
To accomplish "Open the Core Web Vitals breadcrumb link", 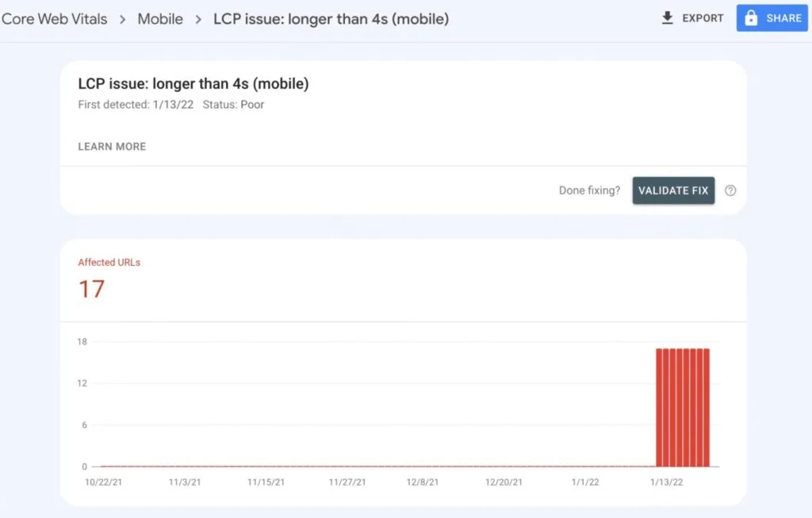I will 54,18.
